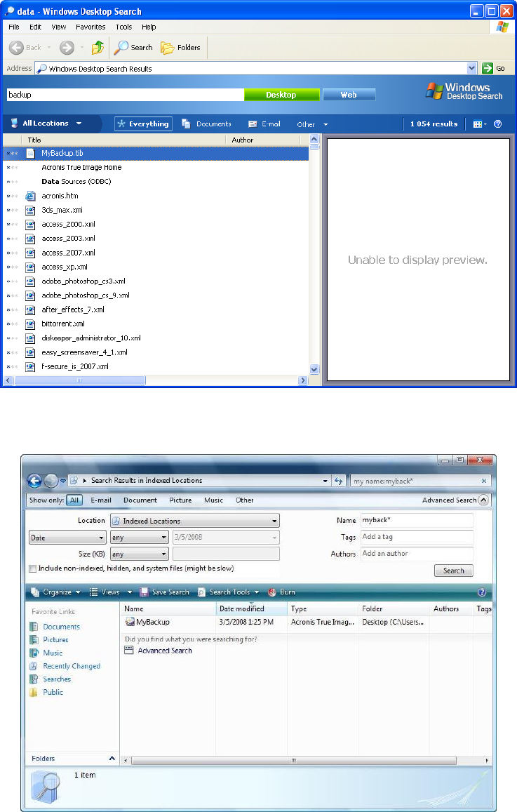The height and width of the screenshot is (812, 517).
Task: Click the Add a tag field
Action: 417,537
